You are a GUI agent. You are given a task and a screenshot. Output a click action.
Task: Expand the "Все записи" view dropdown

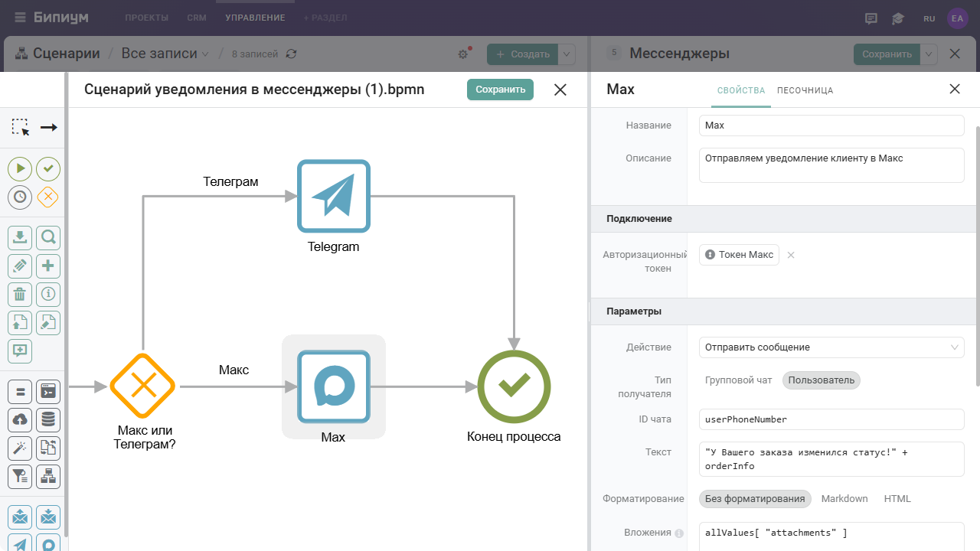pos(165,54)
